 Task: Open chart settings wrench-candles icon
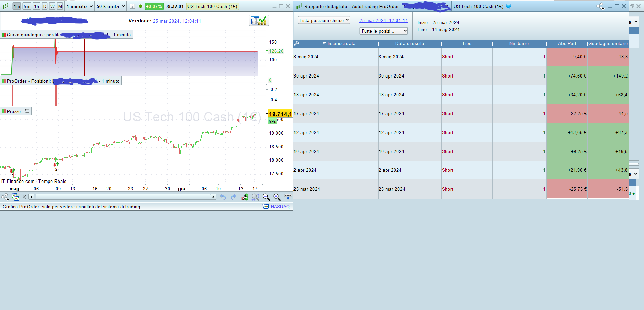[245, 197]
